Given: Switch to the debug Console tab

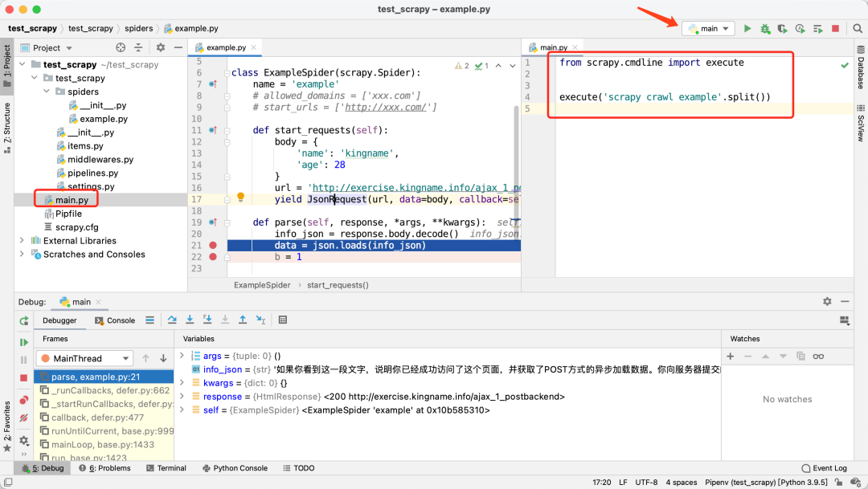Looking at the screenshot, I should tap(115, 320).
